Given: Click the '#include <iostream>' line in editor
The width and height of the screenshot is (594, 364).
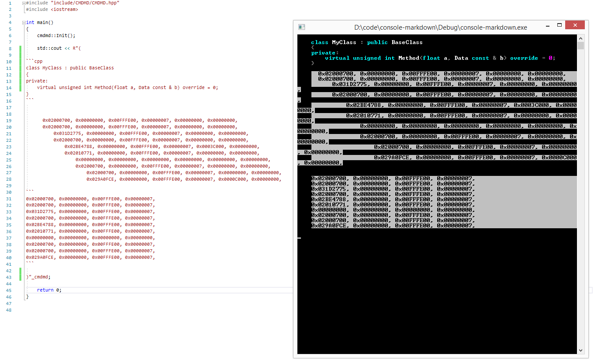Looking at the screenshot, I should [x=52, y=9].
